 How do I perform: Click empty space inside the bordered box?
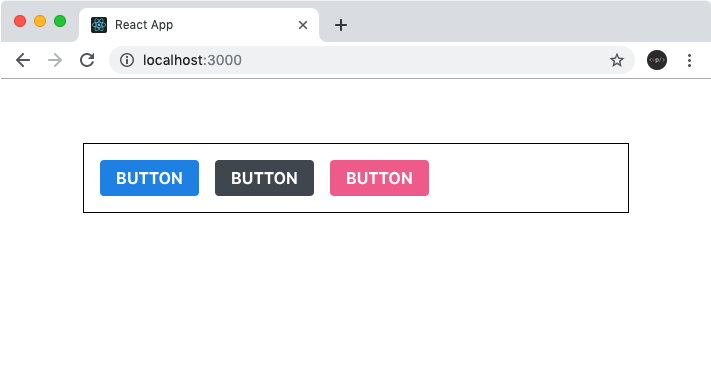pyautogui.click(x=526, y=178)
